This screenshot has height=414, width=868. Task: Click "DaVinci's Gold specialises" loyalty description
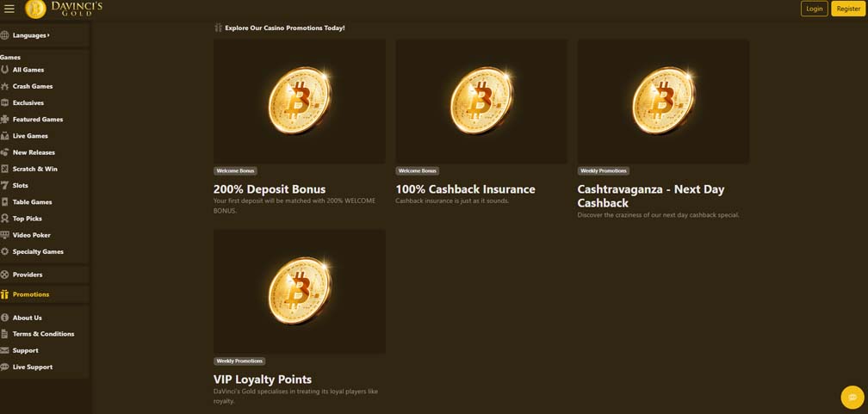coord(295,396)
